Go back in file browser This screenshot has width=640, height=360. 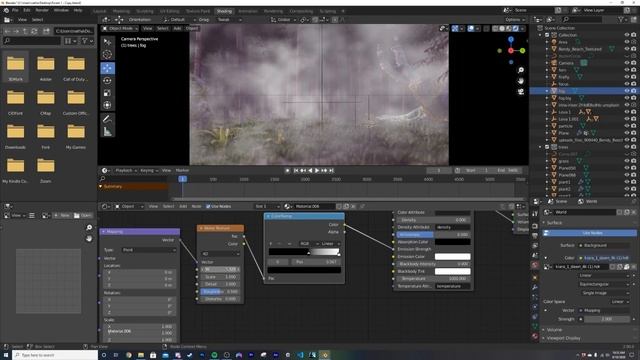(7, 31)
